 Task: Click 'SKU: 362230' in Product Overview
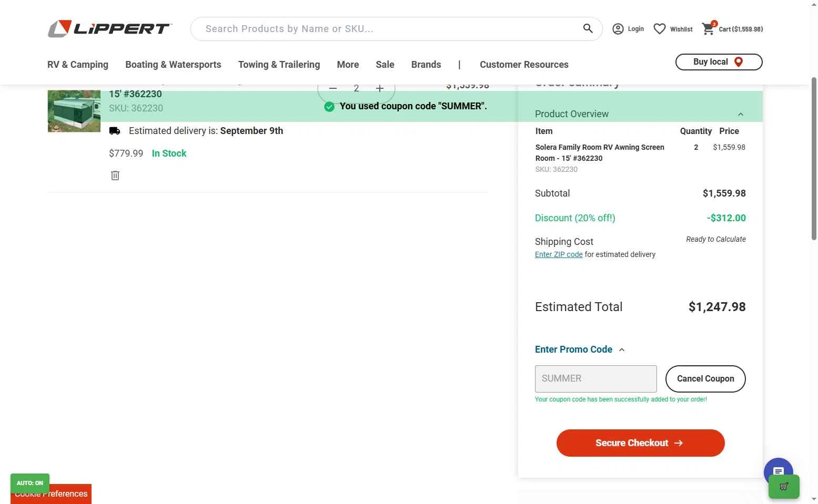click(556, 169)
